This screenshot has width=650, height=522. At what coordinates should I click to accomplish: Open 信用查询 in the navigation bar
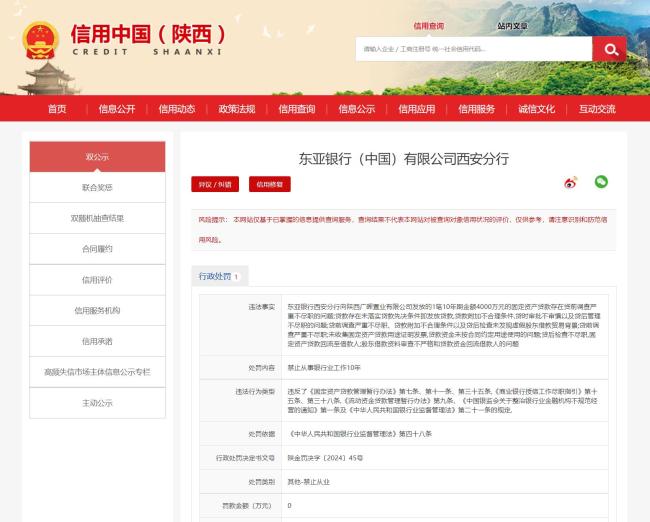pyautogui.click(x=297, y=109)
